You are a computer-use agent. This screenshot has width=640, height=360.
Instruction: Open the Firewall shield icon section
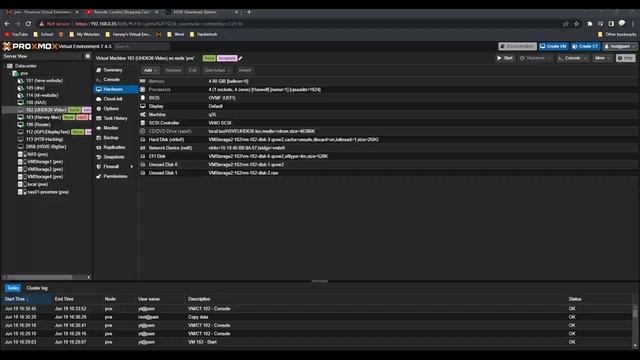tap(99, 167)
